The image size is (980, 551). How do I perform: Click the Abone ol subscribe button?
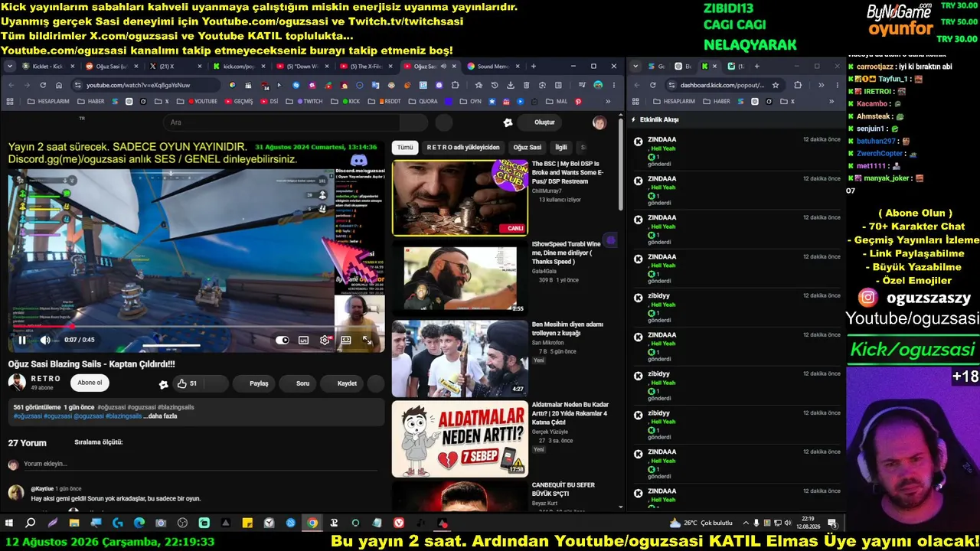(90, 383)
